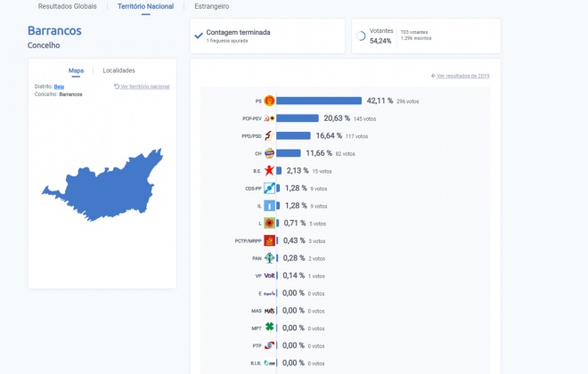Select the IL light blue logo
The height and width of the screenshot is (374, 588).
pos(269,206)
